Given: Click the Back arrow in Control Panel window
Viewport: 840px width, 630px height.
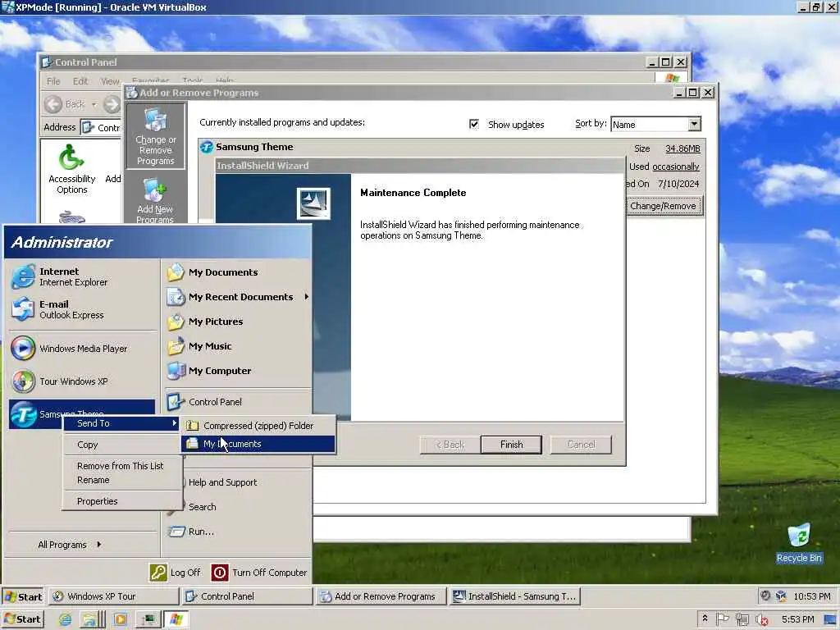Looking at the screenshot, I should (53, 104).
